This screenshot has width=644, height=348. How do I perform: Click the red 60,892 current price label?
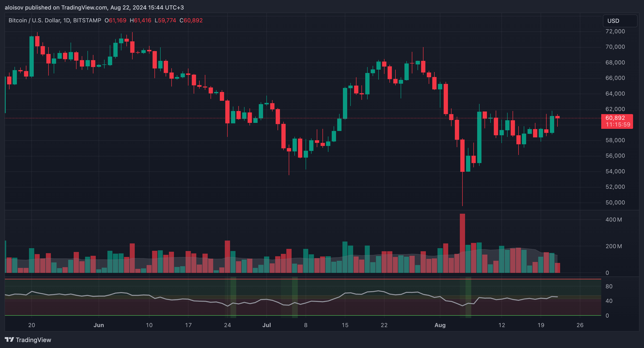click(x=615, y=118)
